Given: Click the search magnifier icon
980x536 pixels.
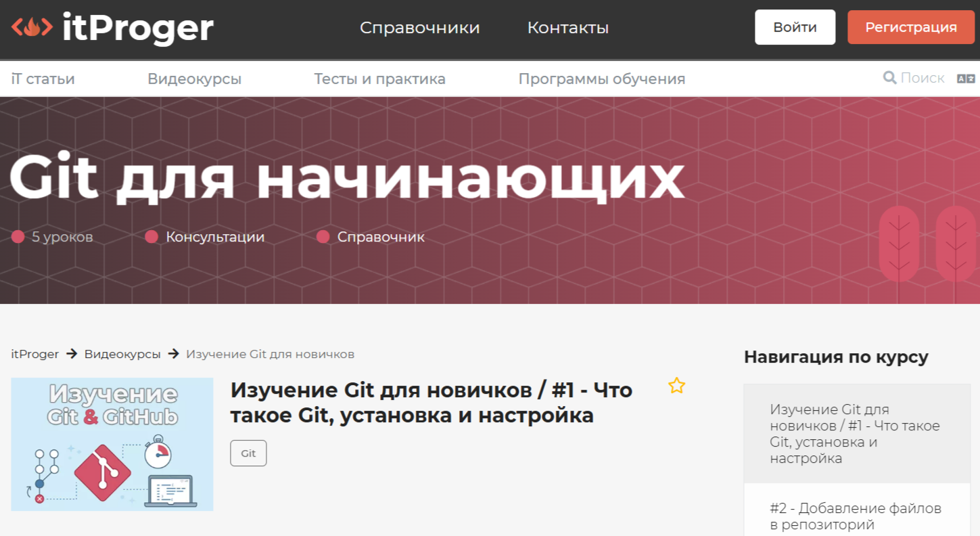Looking at the screenshot, I should point(889,79).
